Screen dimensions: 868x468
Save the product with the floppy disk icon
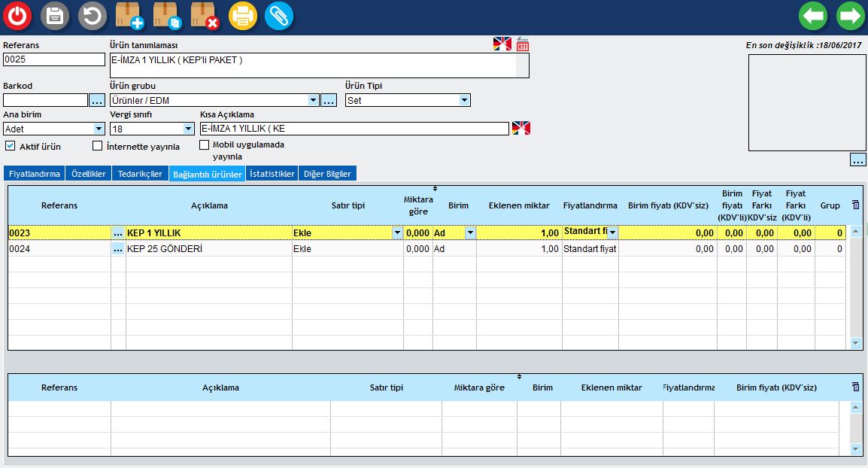(x=55, y=16)
